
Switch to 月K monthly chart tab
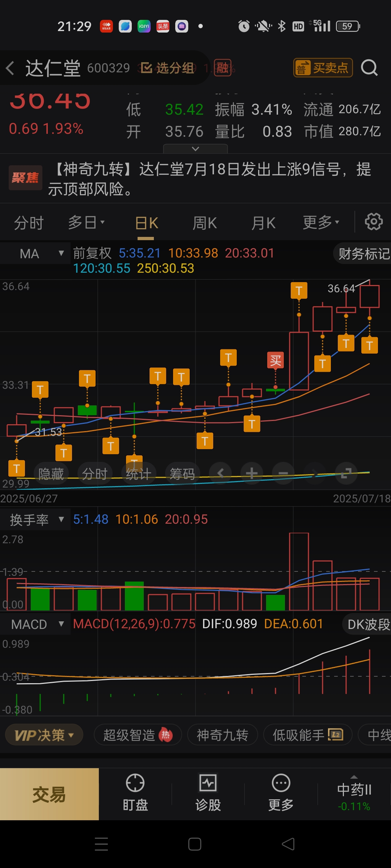(264, 223)
